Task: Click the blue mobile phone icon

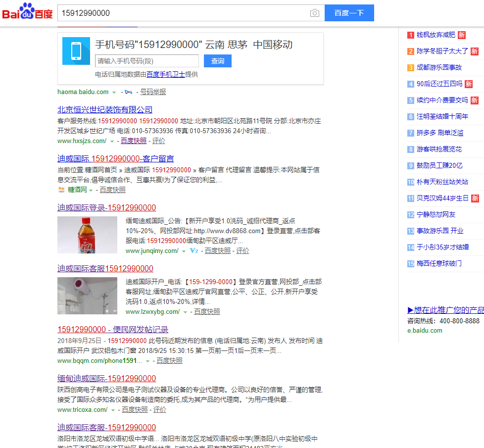Action: pyautogui.click(x=76, y=51)
